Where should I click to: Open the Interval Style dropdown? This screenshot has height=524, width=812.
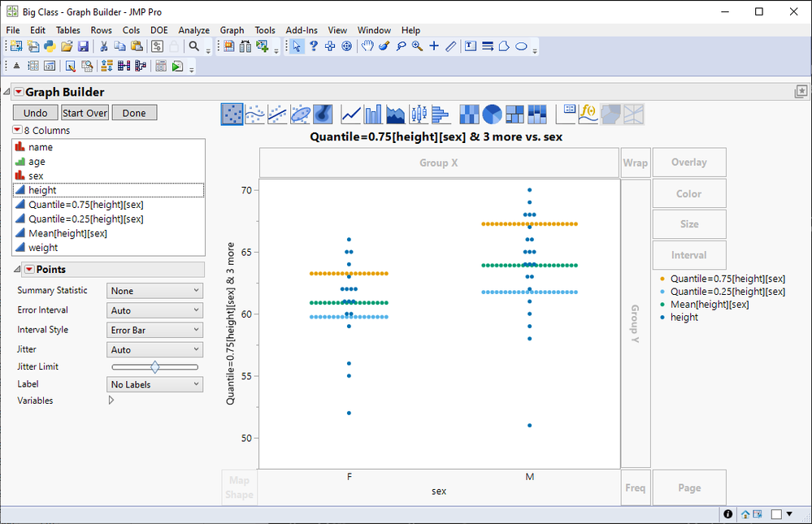point(154,330)
